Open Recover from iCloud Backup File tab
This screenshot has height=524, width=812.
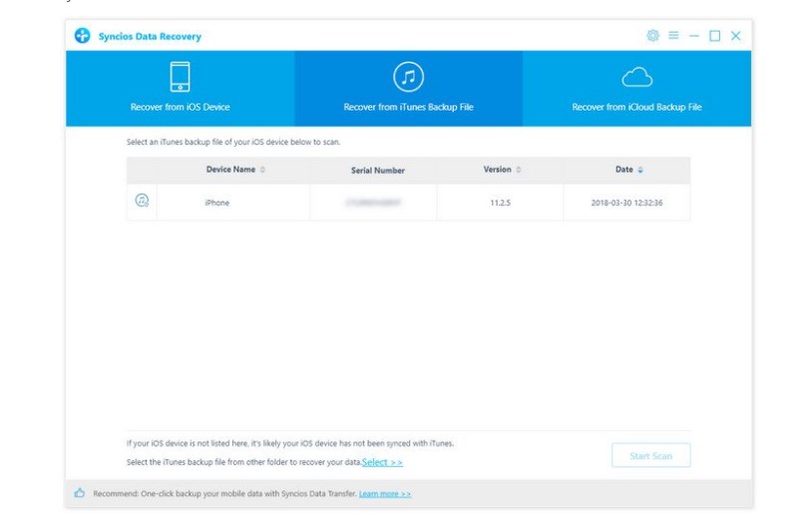(637, 89)
